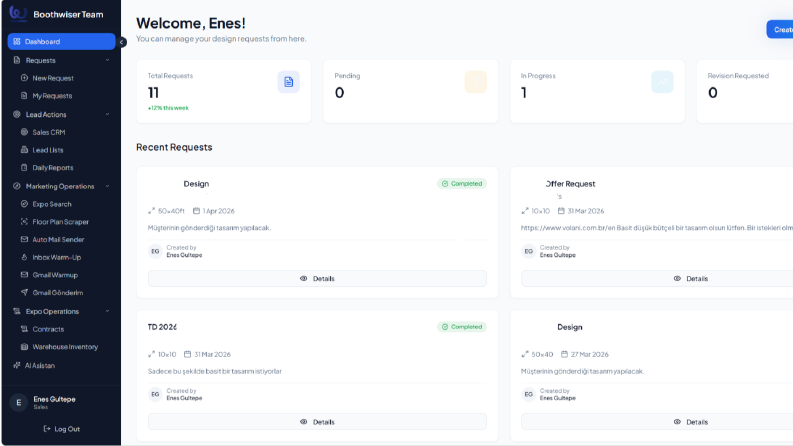The height and width of the screenshot is (446, 793).
Task: View Details of 1 Apr 2026 Design request
Action: [317, 279]
